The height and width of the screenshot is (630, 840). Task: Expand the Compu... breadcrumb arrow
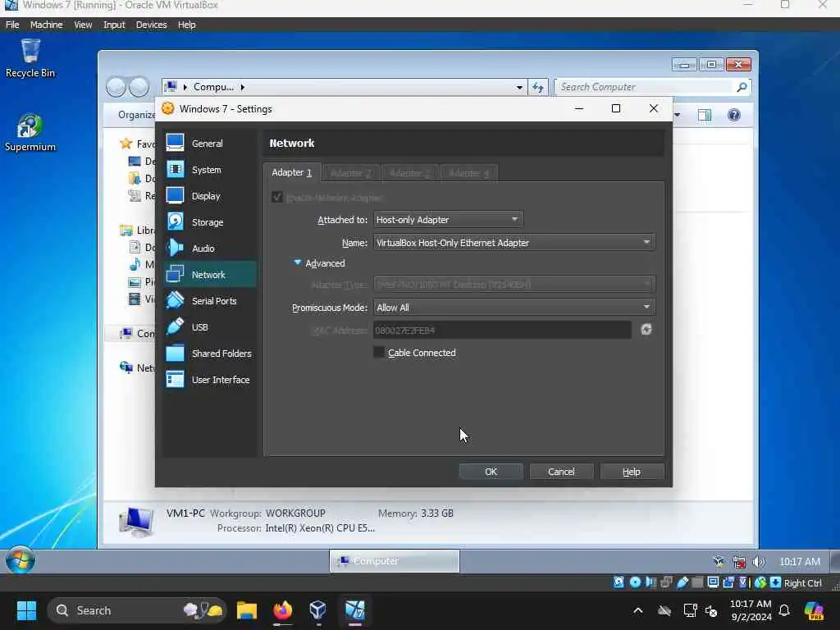point(242,87)
